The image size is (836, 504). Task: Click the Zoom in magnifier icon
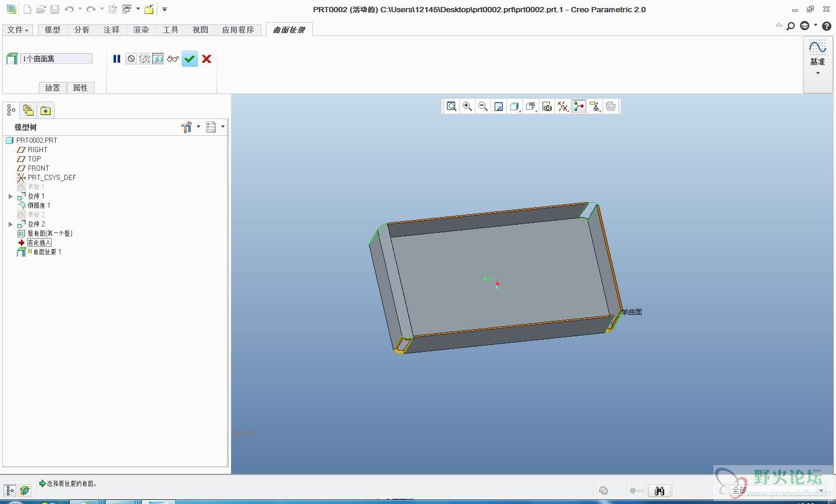tap(467, 106)
